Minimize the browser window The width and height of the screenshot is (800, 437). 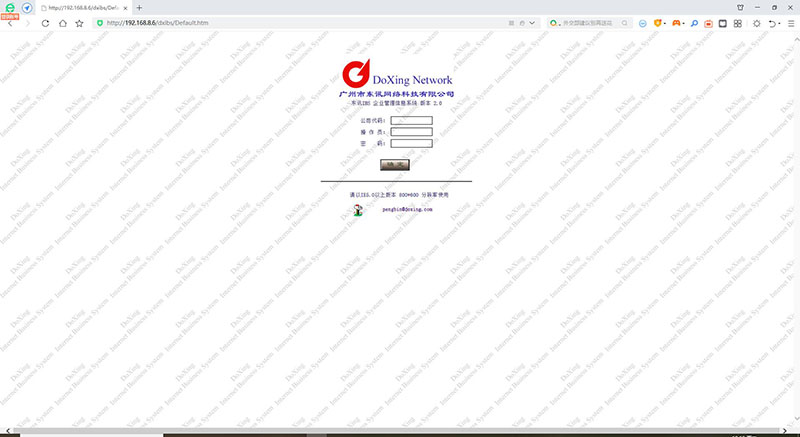tap(757, 8)
